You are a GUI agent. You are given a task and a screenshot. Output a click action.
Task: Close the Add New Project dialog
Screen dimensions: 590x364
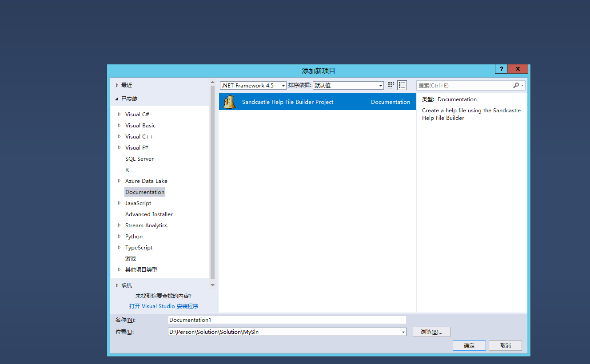518,69
